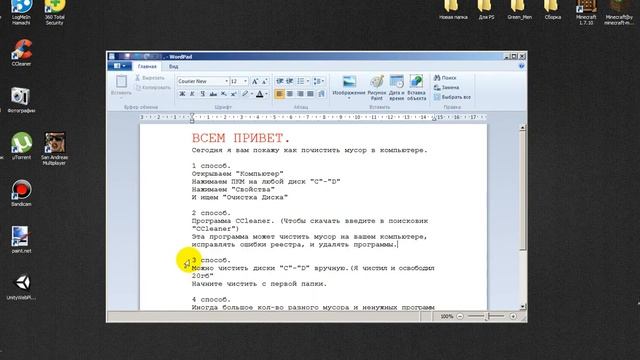This screenshot has height=360, width=640.
Task: Select the uTorrent desktop icon
Action: (x=21, y=146)
